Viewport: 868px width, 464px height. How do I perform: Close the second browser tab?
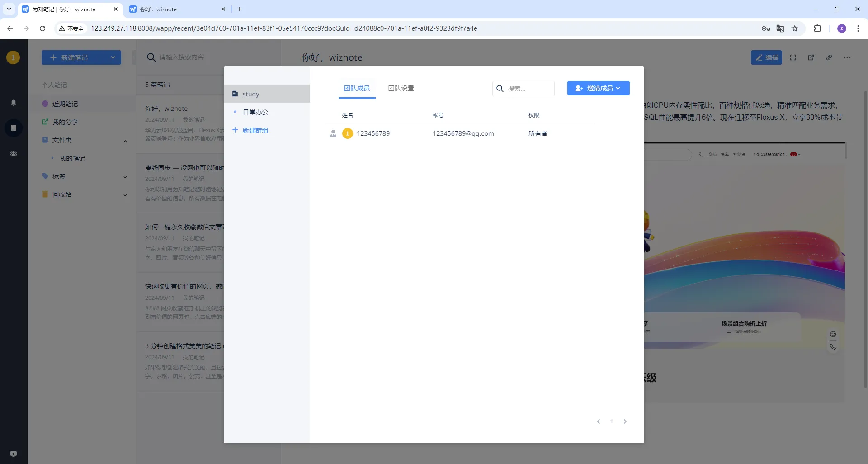(223, 9)
